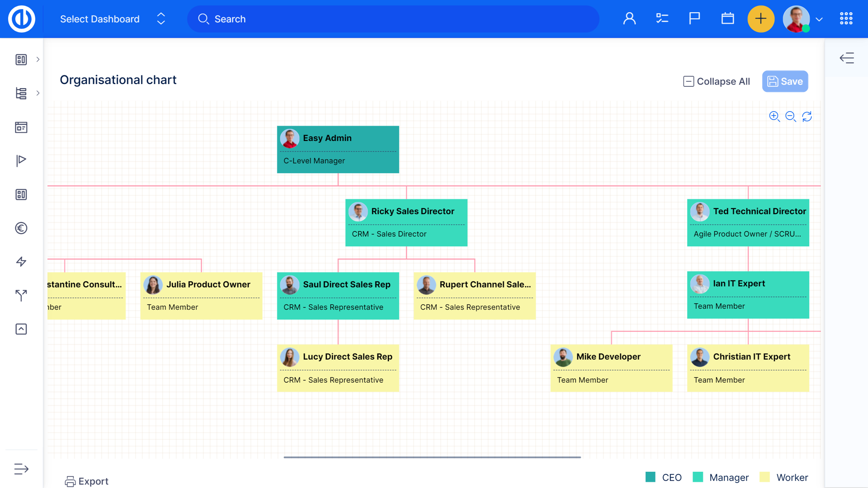This screenshot has height=488, width=868.
Task: Reset chart view with refresh icon
Action: 807,117
